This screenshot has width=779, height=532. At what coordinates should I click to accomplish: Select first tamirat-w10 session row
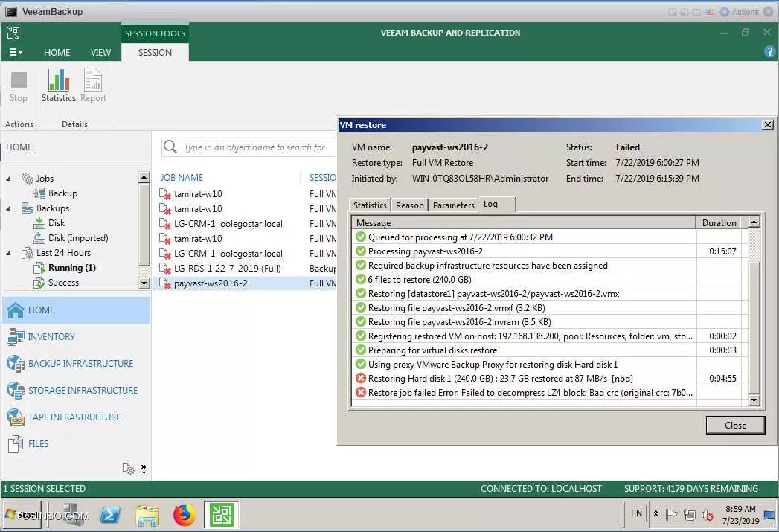pos(247,193)
